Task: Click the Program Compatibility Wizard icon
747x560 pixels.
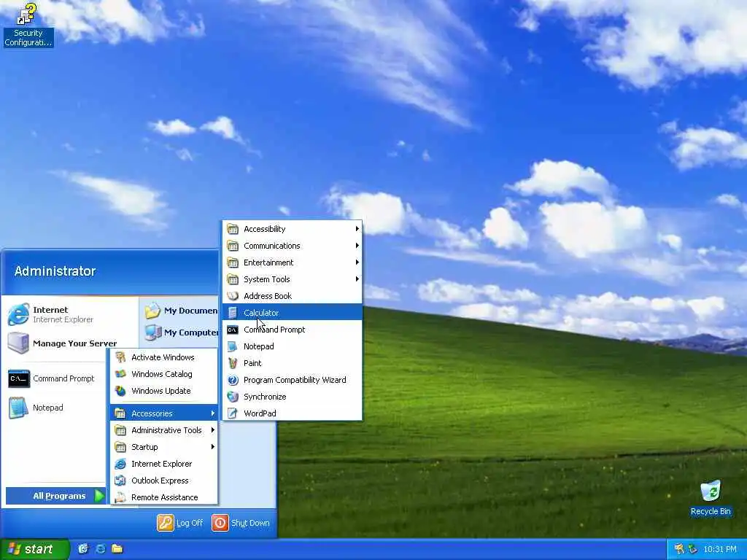Action: 233,380
